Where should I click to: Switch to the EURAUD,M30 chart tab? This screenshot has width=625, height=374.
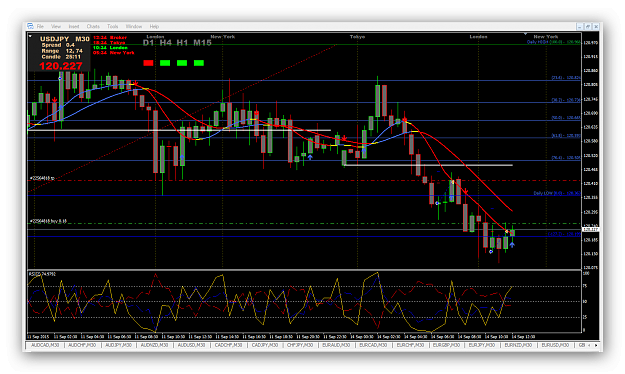(336, 345)
